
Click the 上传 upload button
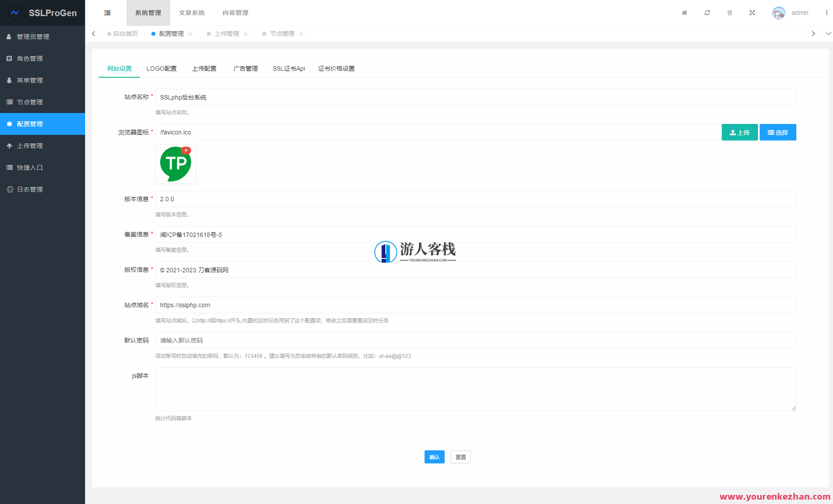[740, 132]
